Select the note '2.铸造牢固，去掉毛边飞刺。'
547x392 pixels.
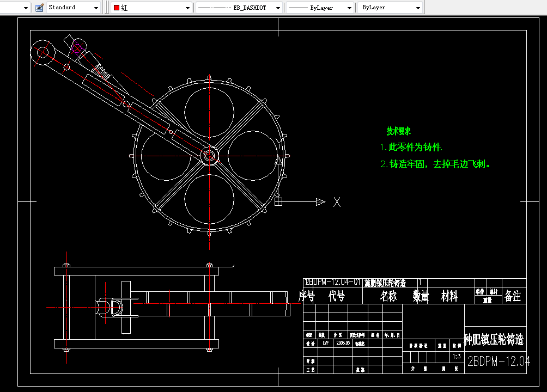coord(435,164)
